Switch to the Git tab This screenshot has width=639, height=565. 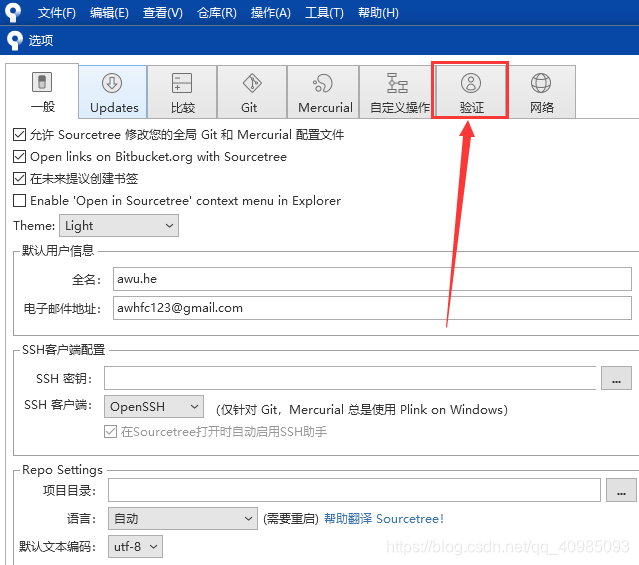coord(252,92)
